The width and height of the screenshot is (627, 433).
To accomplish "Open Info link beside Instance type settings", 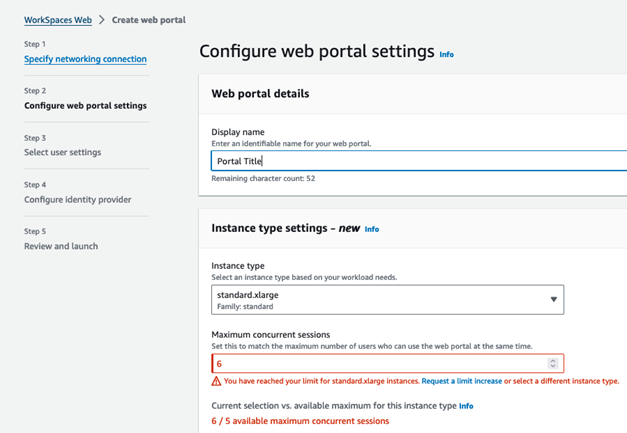I will coord(371,229).
